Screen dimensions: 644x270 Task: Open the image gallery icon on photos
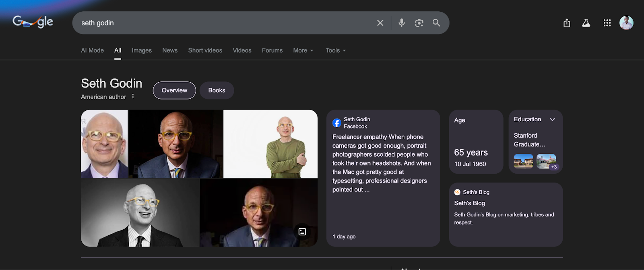(x=302, y=232)
